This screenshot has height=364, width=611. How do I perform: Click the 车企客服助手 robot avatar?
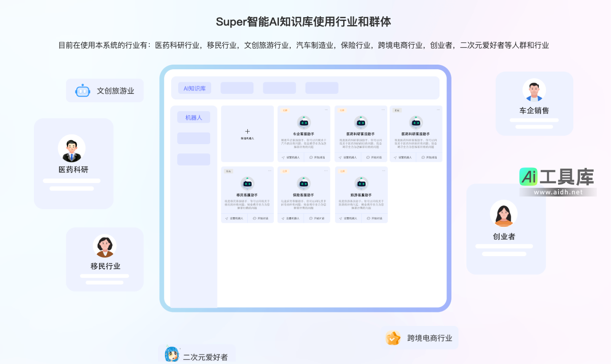click(304, 122)
